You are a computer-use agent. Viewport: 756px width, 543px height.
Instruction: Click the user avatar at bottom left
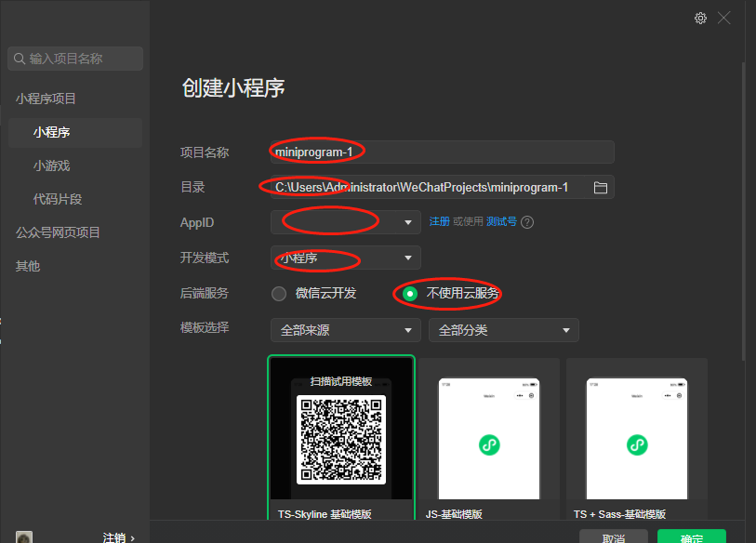(x=24, y=537)
